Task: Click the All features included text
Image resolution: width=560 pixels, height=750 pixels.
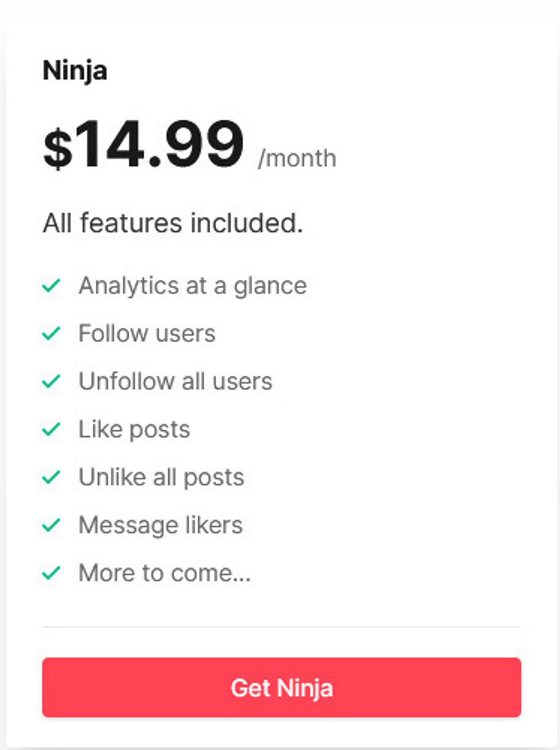Action: pyautogui.click(x=173, y=223)
